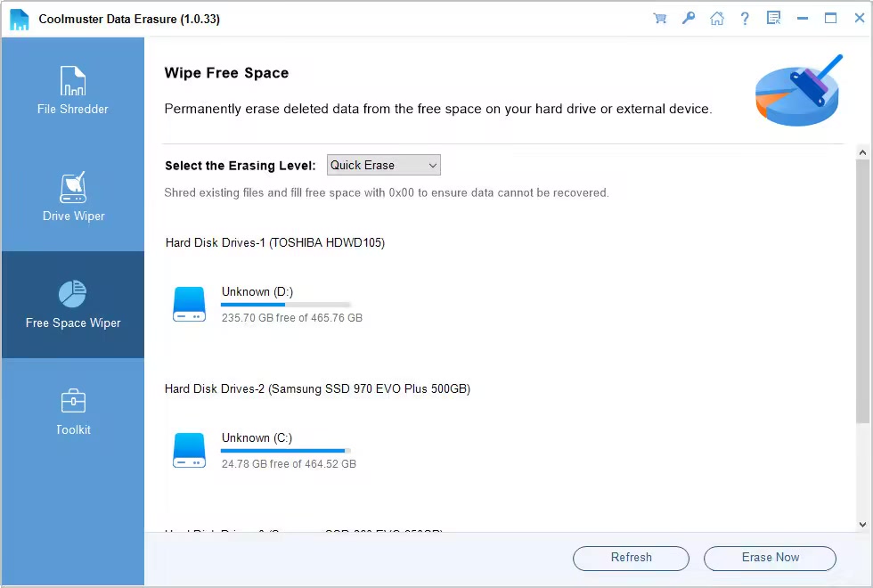Open the key registration icon
Viewport: 873px width, 588px height.
pos(689,19)
